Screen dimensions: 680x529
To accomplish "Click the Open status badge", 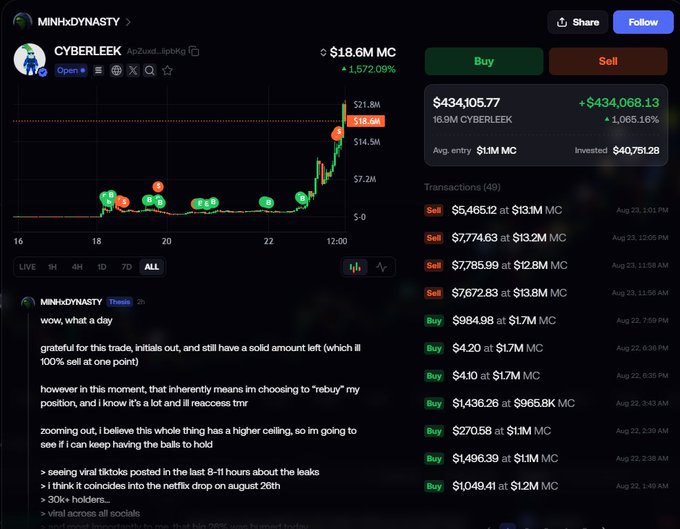I will pyautogui.click(x=71, y=70).
